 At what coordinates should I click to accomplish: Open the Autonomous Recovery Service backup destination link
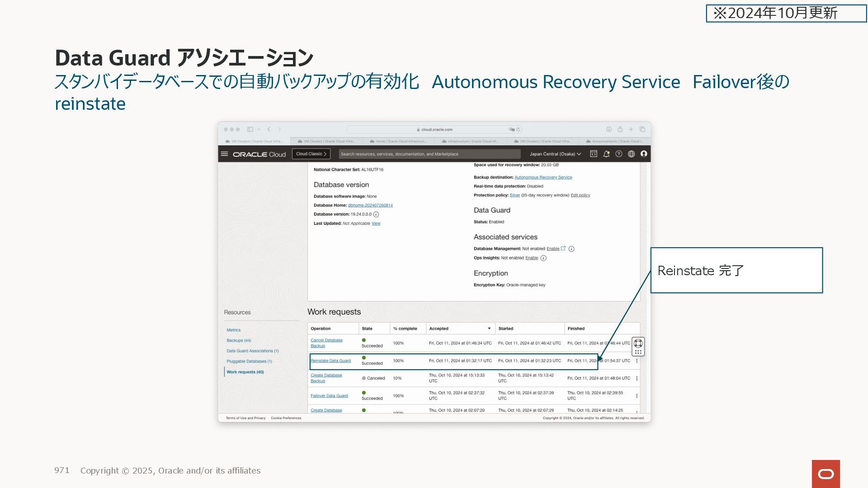point(543,178)
